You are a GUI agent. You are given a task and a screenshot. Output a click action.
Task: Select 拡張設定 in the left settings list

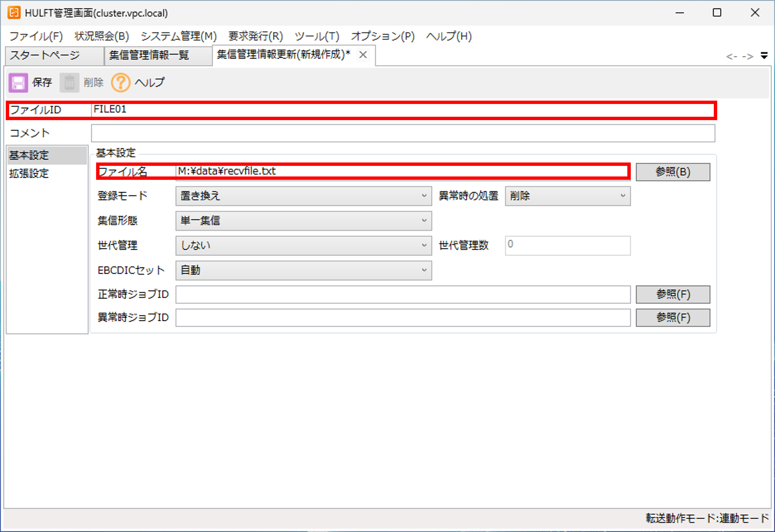[29, 173]
